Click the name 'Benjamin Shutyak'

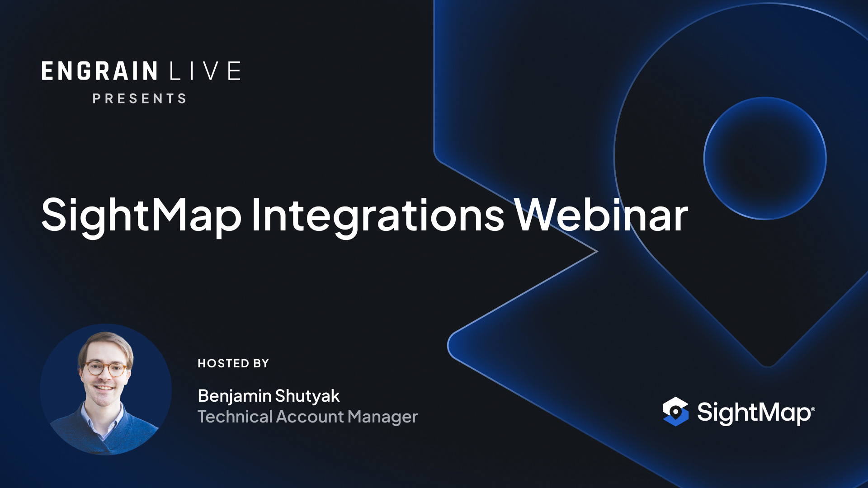tap(269, 396)
